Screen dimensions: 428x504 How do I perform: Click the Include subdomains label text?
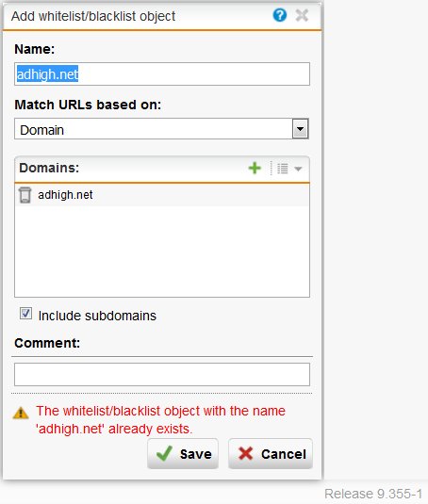[97, 316]
